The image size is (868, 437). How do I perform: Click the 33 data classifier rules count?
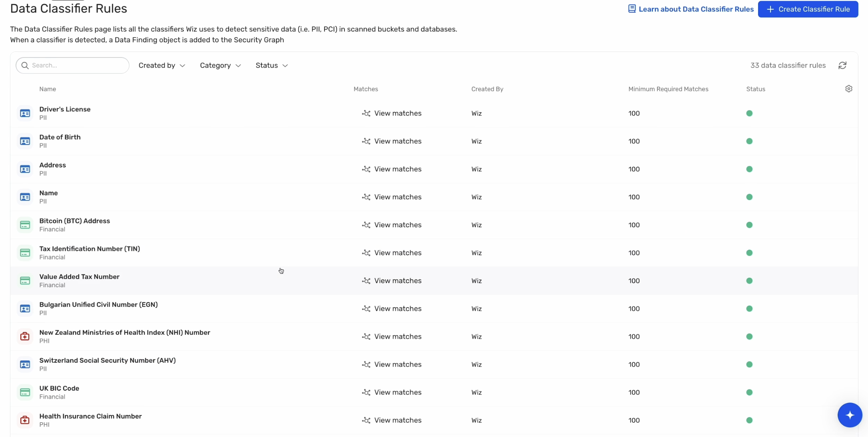[788, 66]
